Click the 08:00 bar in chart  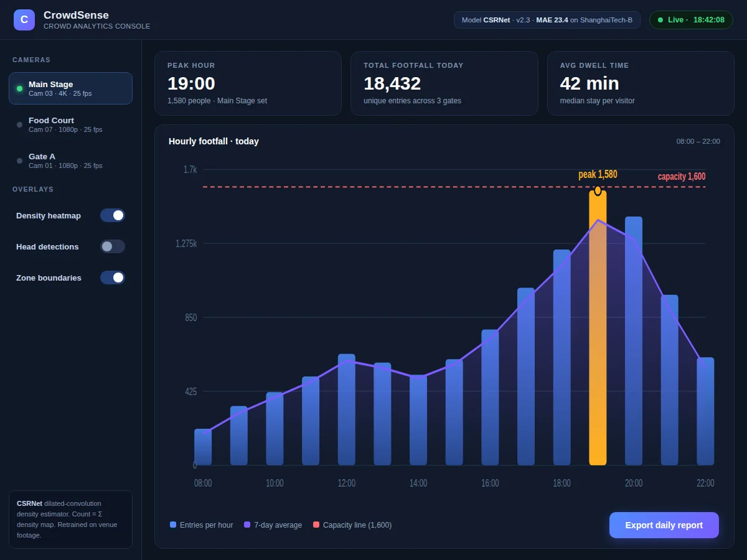click(203, 447)
